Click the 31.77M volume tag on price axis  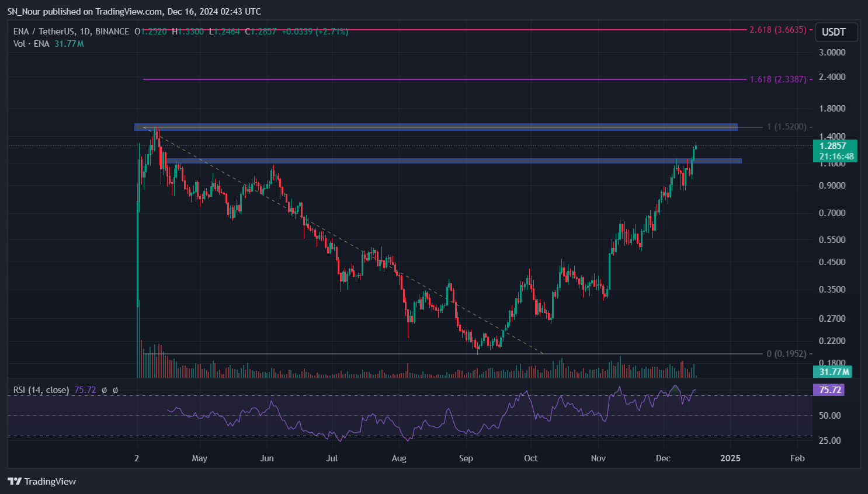pos(834,371)
